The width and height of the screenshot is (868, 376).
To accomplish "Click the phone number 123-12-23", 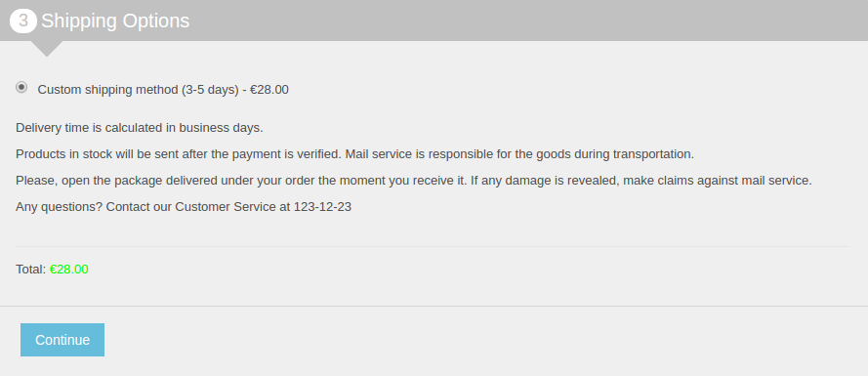I will [323, 207].
